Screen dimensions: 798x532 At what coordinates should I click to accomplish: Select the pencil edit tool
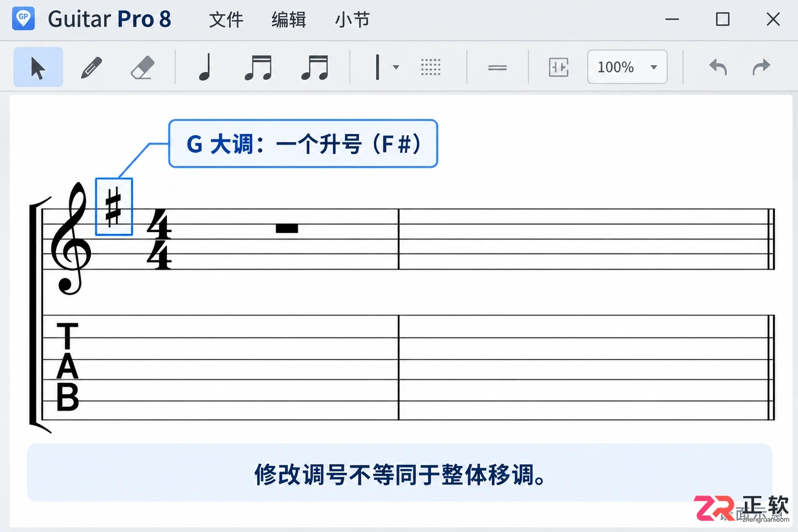click(x=91, y=68)
